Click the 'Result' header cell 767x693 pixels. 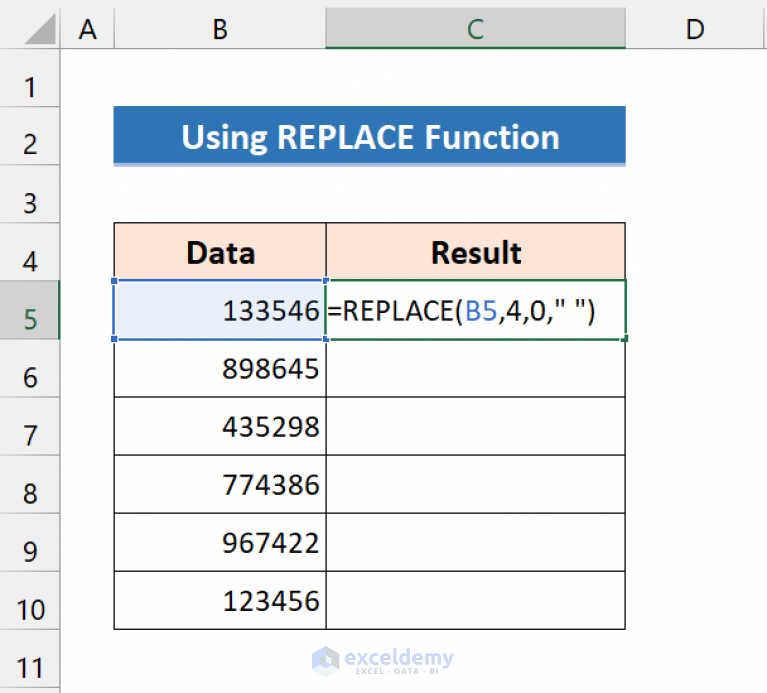475,252
